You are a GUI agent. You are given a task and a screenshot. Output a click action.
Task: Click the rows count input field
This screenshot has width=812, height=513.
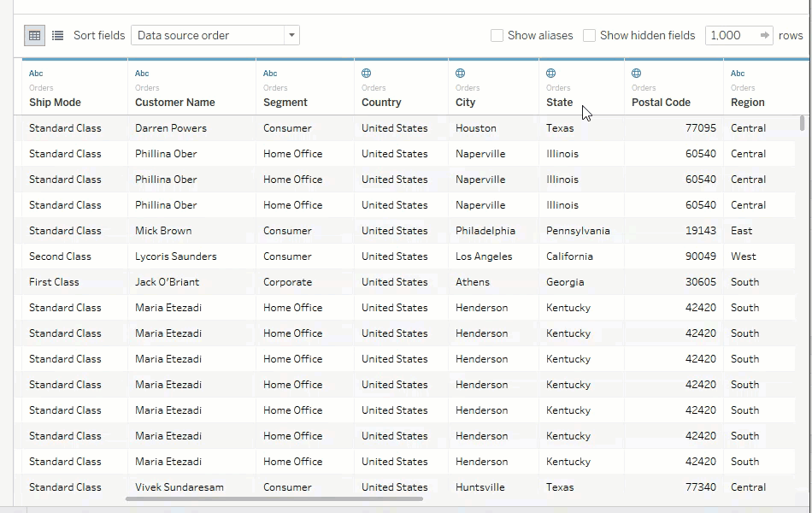[x=731, y=35]
